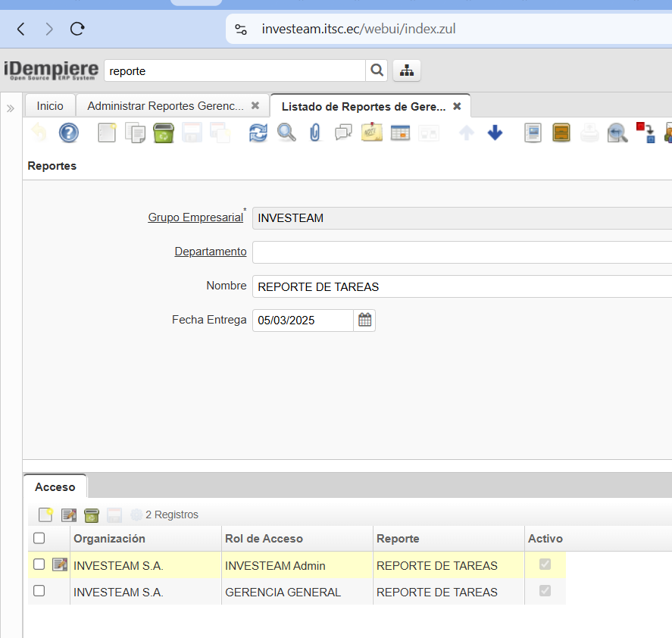
Task: Tick checkbox for GERENCIA GENERAL row
Action: (39, 592)
